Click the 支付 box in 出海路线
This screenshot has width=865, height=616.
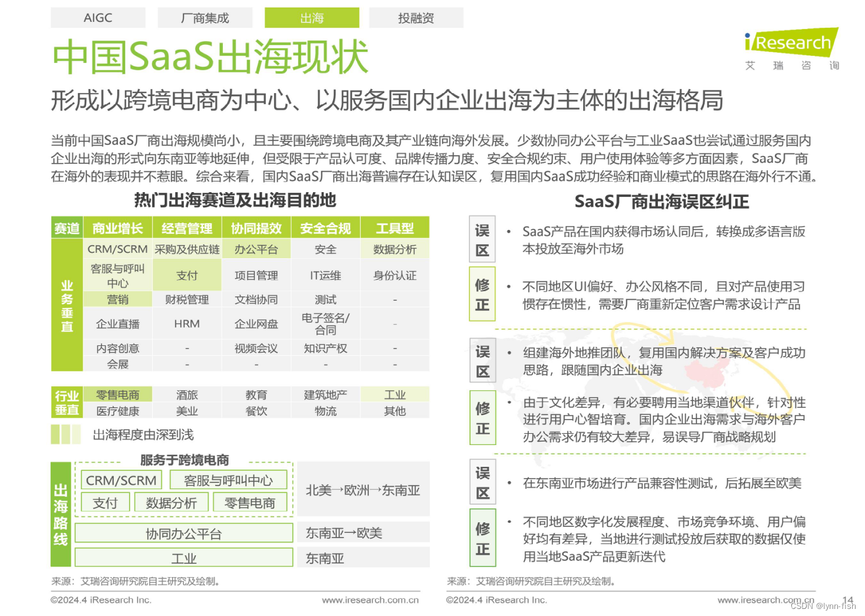[x=105, y=503]
